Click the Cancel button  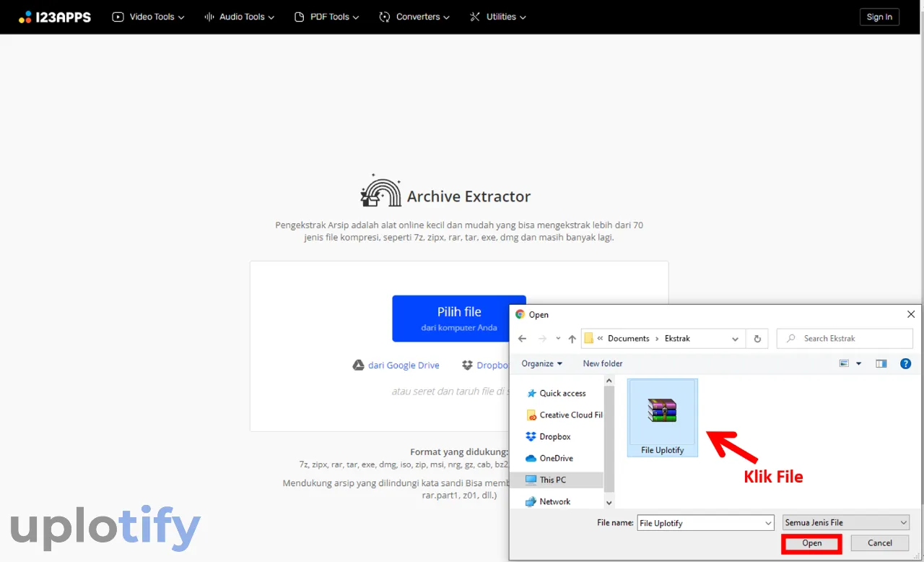[x=879, y=543]
